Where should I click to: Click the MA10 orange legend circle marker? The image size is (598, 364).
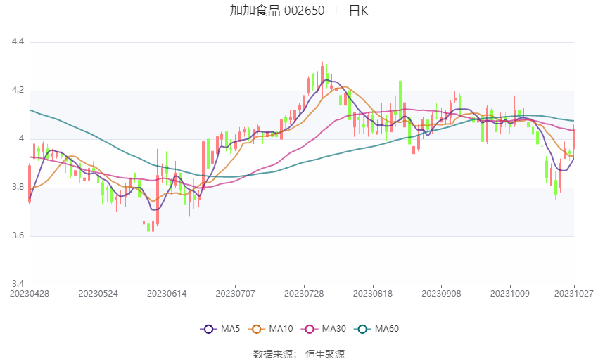point(257,328)
